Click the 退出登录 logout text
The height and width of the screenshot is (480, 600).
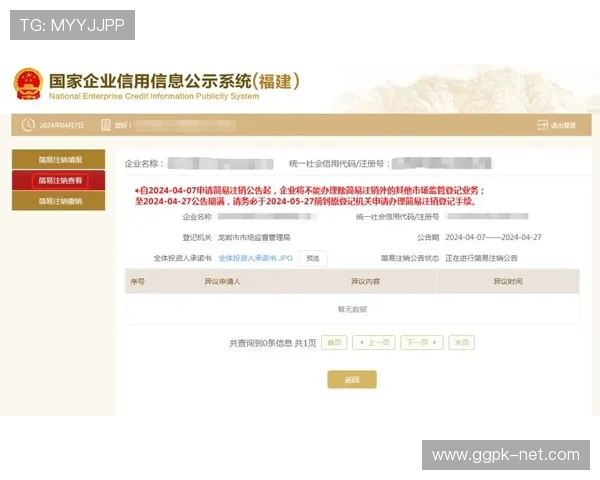pyautogui.click(x=563, y=125)
